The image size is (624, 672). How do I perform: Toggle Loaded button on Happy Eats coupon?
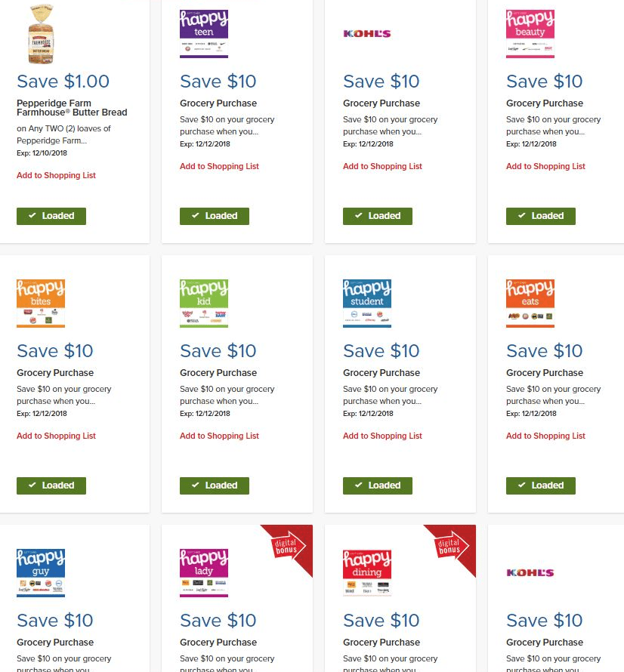point(541,486)
